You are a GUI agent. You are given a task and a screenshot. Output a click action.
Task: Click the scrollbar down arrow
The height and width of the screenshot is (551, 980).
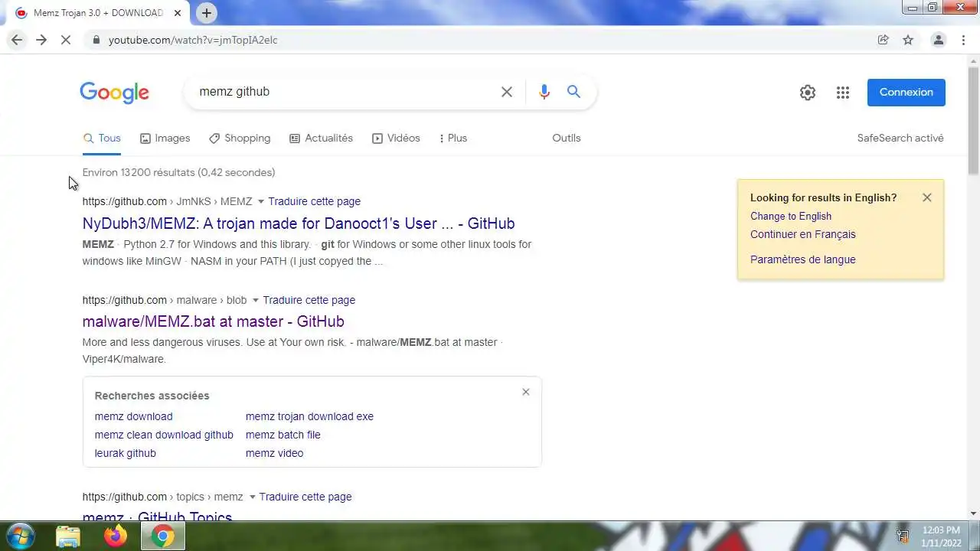coord(973,514)
